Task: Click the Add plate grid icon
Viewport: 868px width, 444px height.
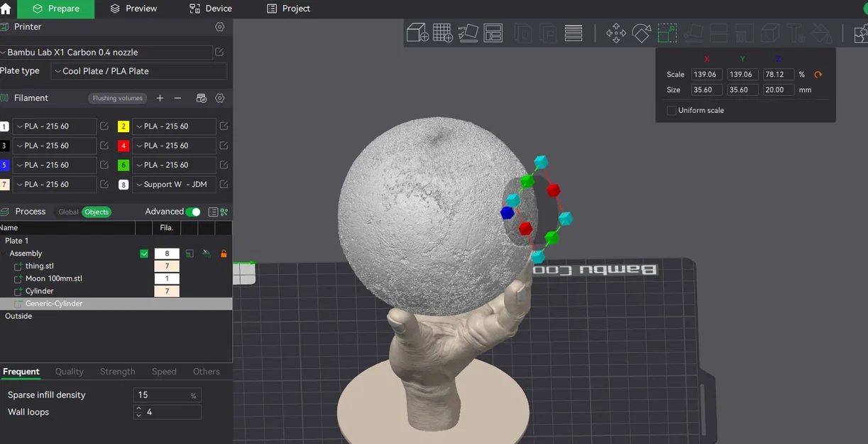Action: click(443, 33)
